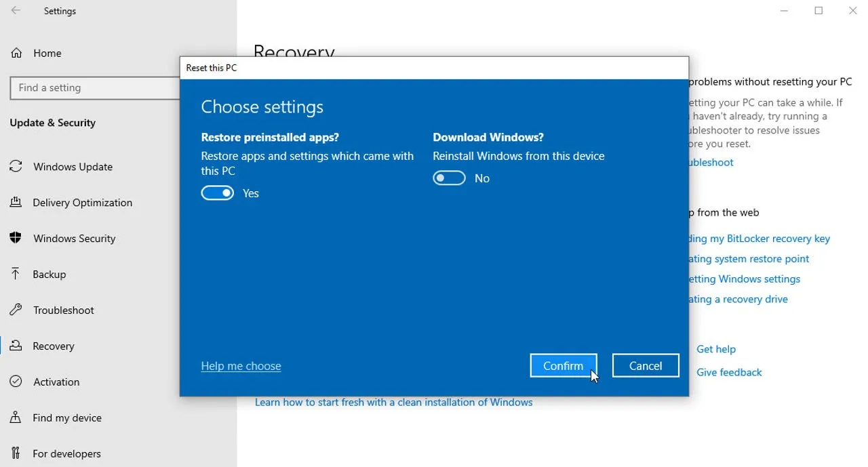Click the Activation checkmark circle icon

(16, 382)
